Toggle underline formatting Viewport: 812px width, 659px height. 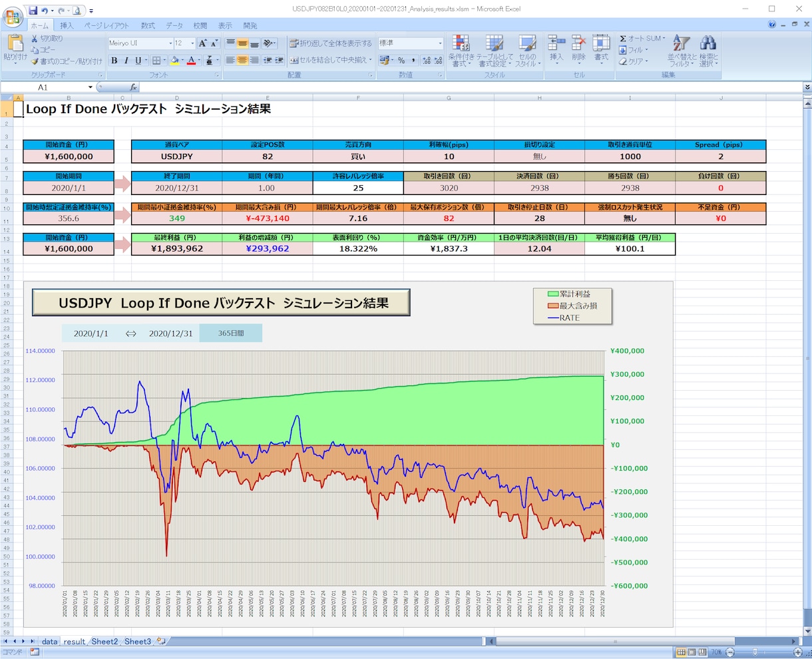(x=138, y=61)
